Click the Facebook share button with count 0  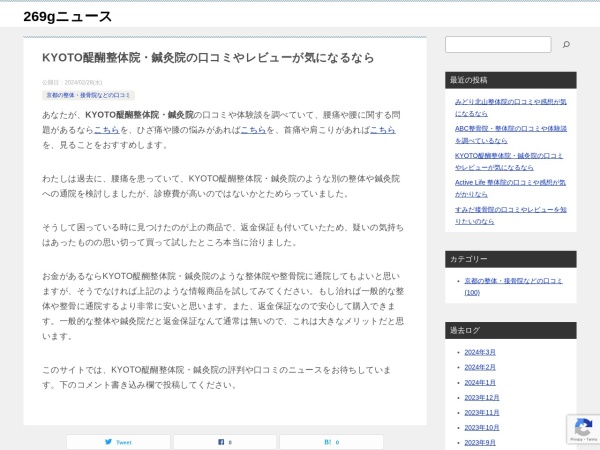(225, 442)
